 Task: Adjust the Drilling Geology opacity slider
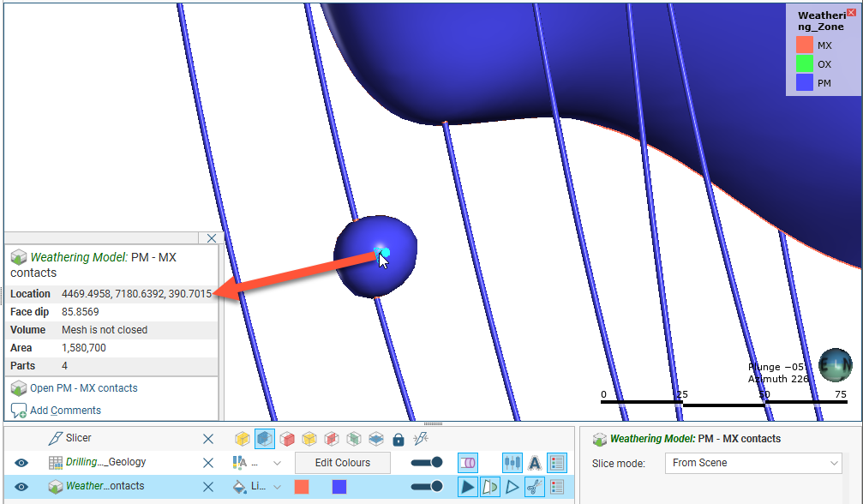(x=427, y=463)
